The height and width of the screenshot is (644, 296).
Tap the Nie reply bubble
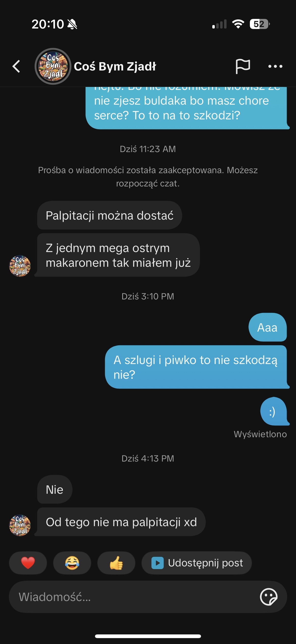click(55, 489)
